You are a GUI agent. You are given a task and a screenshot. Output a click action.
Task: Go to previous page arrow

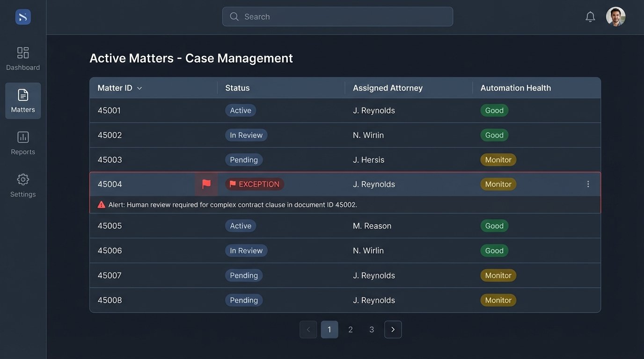tap(308, 330)
